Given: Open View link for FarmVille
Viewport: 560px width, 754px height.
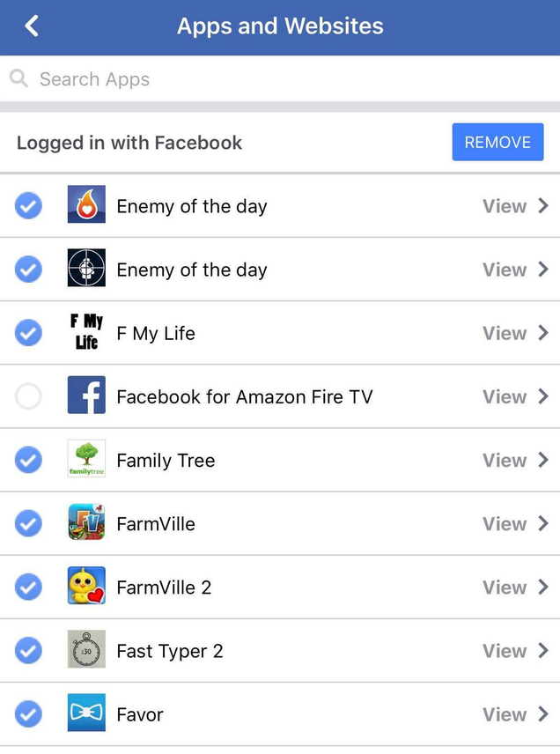Looking at the screenshot, I should (515, 524).
